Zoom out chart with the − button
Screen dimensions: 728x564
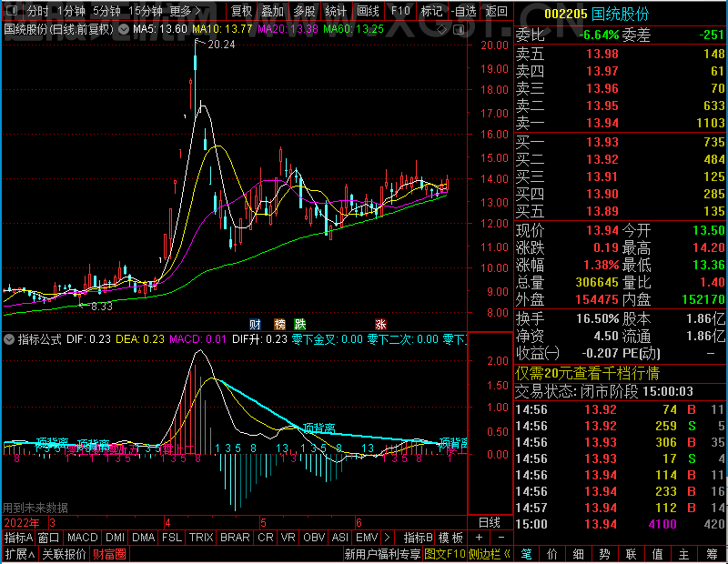click(501, 538)
